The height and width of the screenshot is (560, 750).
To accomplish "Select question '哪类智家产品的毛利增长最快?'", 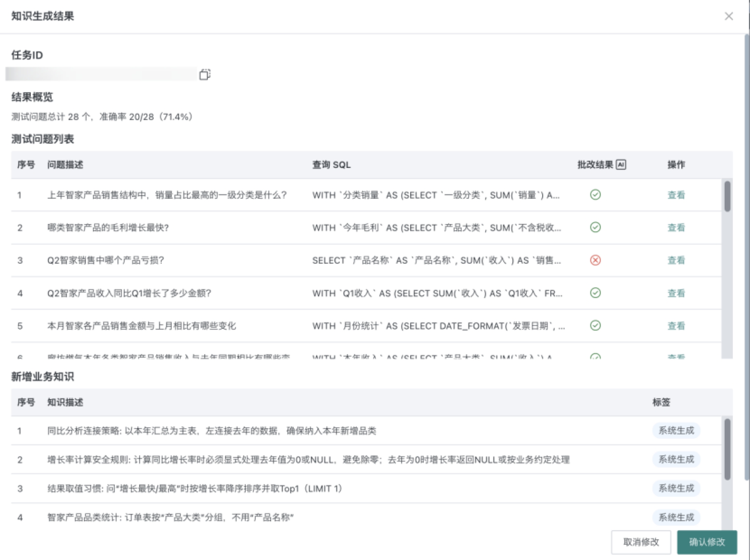I will click(108, 228).
